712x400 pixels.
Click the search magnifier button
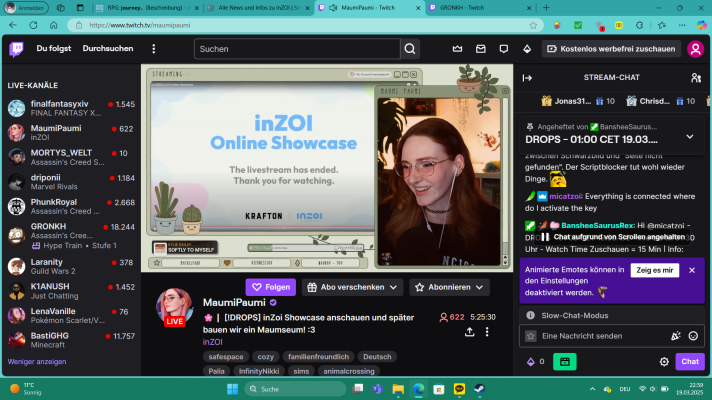coord(410,49)
